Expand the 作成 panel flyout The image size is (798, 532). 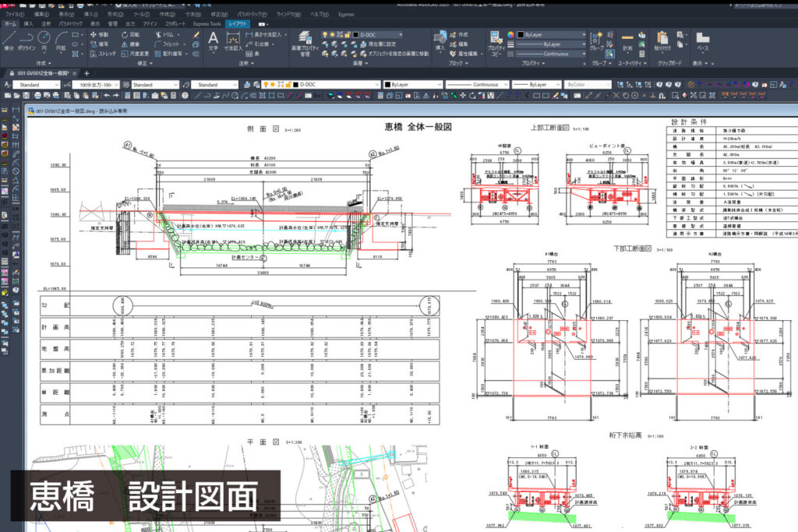pos(44,63)
